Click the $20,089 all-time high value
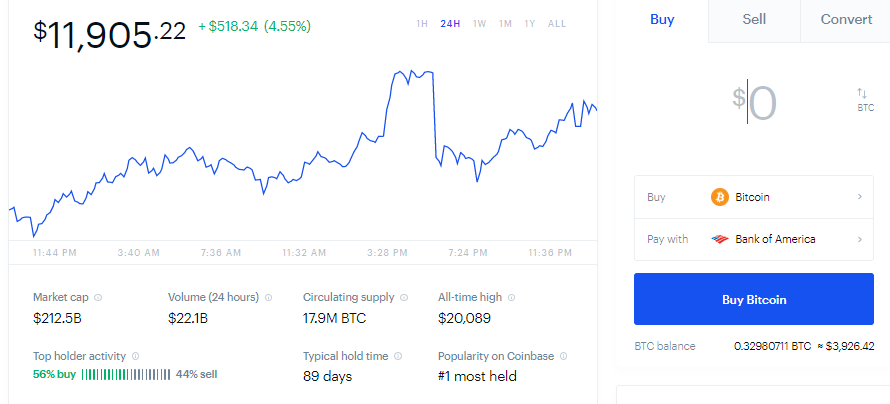The height and width of the screenshot is (404, 890). click(464, 318)
